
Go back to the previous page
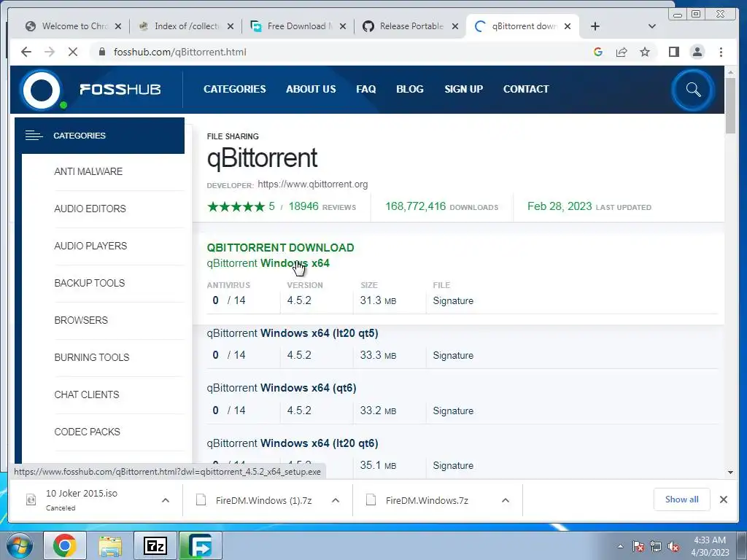coord(26,52)
